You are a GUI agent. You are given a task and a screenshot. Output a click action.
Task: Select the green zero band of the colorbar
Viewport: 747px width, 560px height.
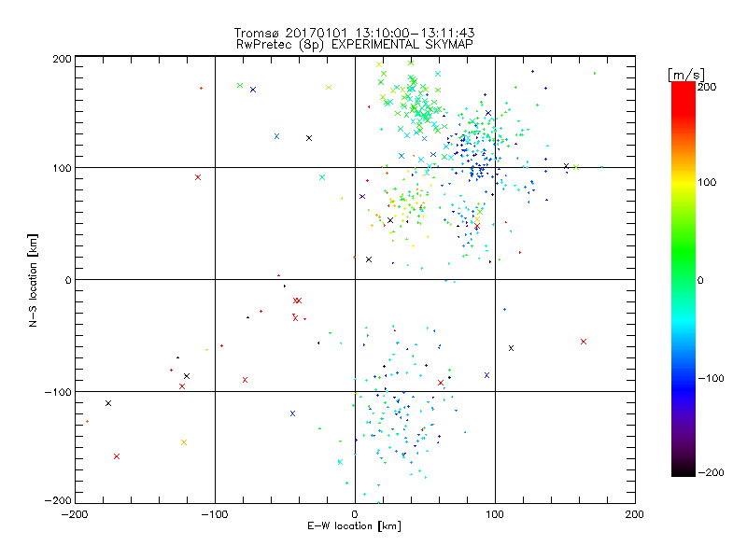click(684, 278)
